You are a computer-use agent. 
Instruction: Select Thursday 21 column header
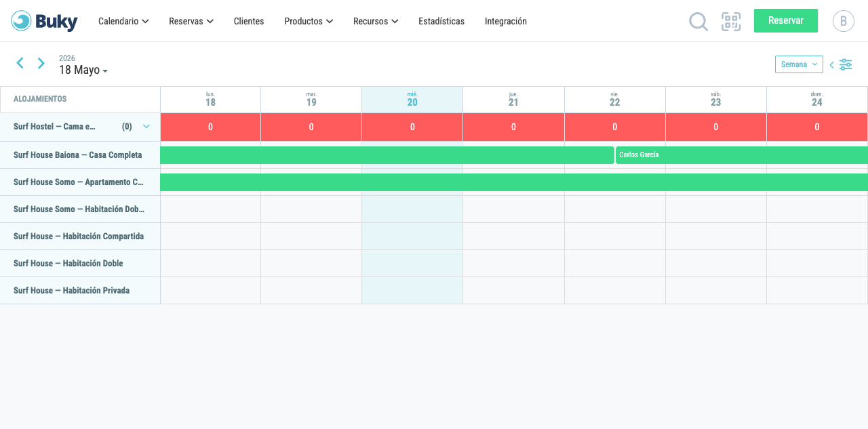point(513,100)
